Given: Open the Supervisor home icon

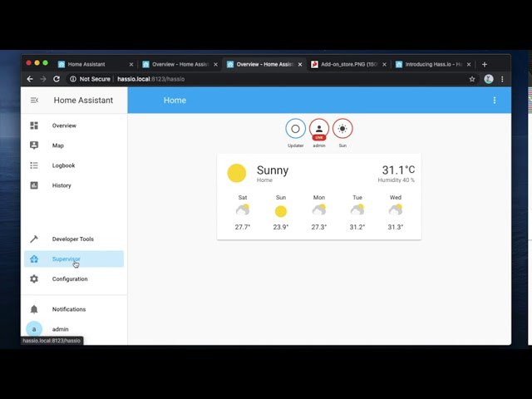Looking at the screenshot, I should [34, 259].
